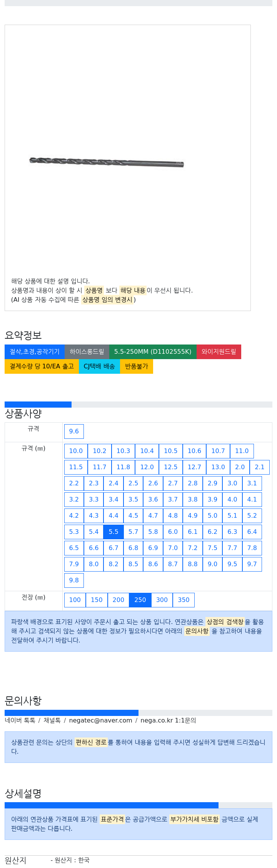Viewport: 277px width, 868px height.
Task: Choose the 300 mm overall length
Action: tap(162, 600)
